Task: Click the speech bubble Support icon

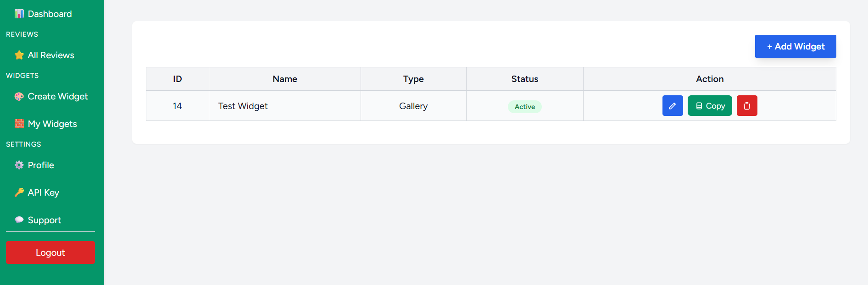Action: click(19, 220)
